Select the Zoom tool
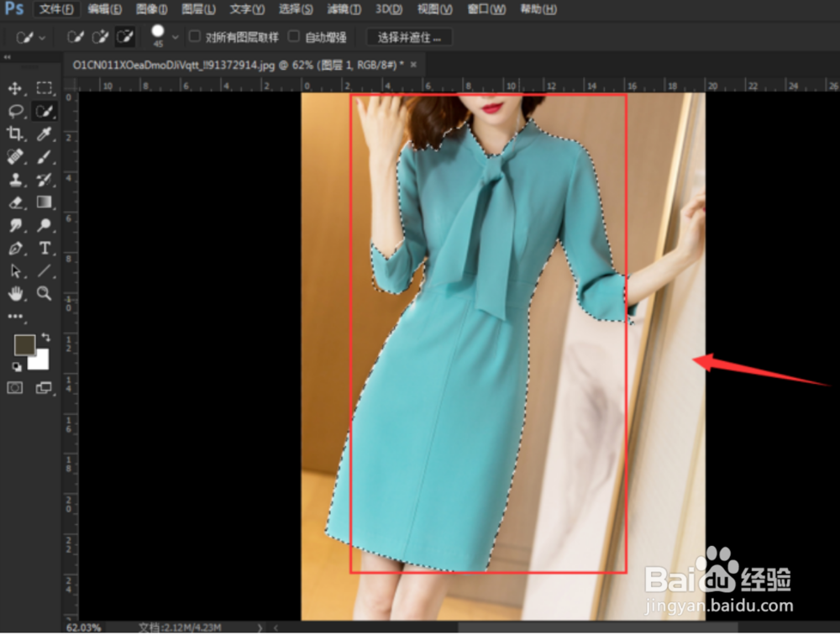 [44, 294]
